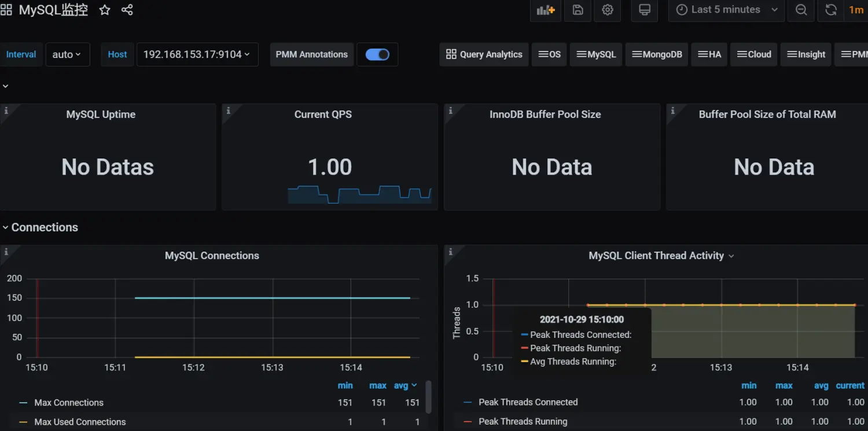This screenshot has height=431, width=868.
Task: Expand the collapsed row chevron under Interval
Action: click(5, 86)
